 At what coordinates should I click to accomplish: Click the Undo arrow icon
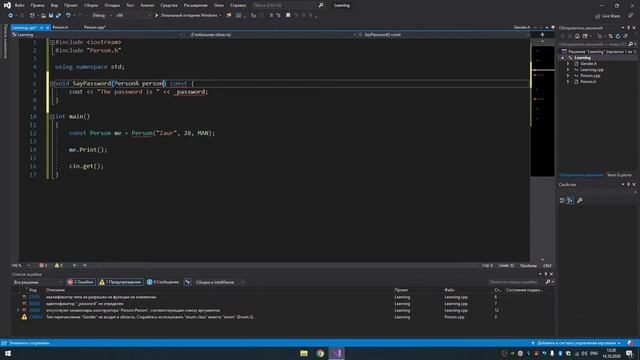(x=68, y=15)
